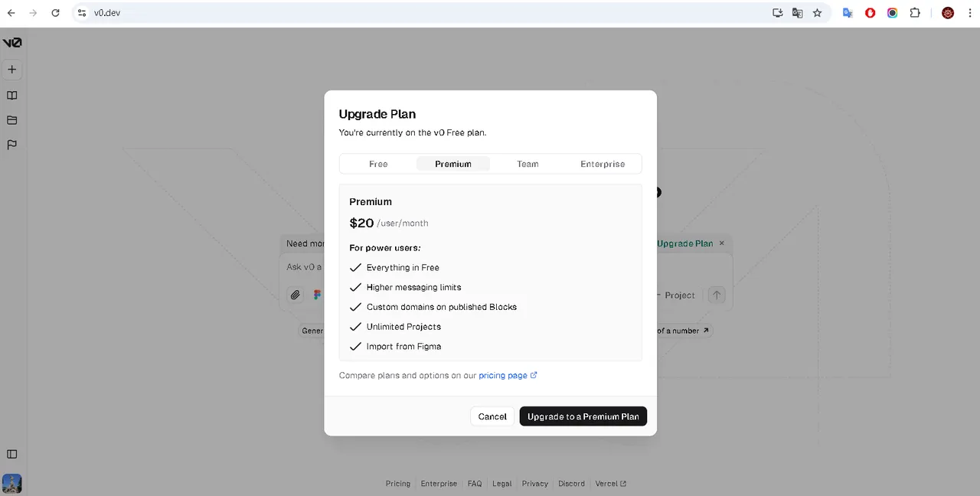Open Chrome profile avatar

pos(948,13)
